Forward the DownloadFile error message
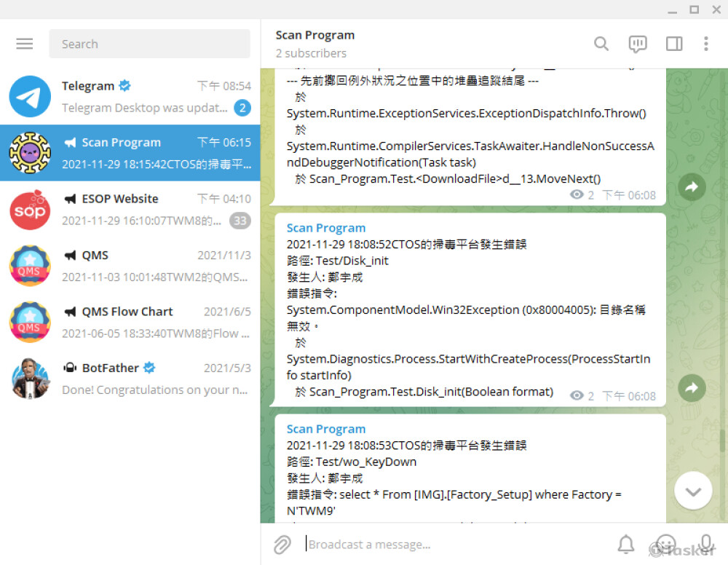The image size is (728, 565). coord(692,187)
